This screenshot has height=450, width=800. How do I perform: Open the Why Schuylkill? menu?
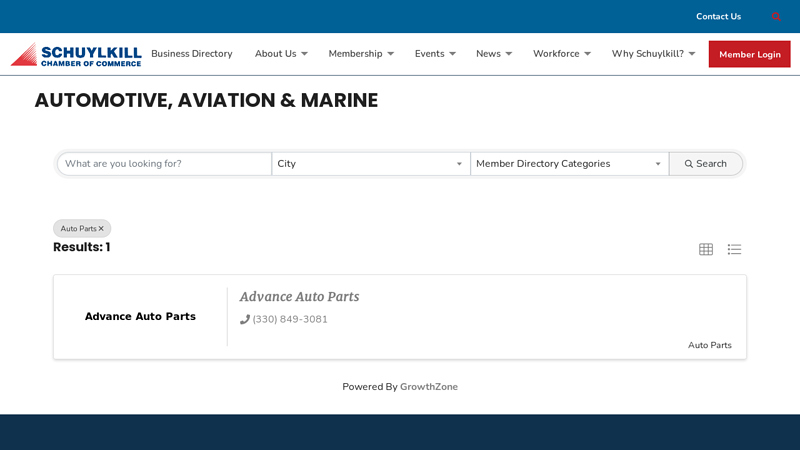653,54
